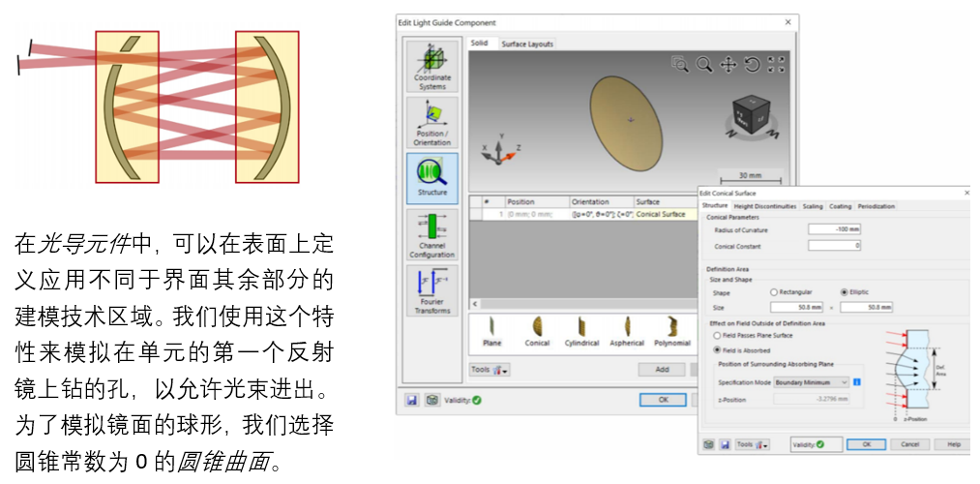Open the Fourier Transforms page
This screenshot has height=484, width=980.
pyautogui.click(x=431, y=289)
